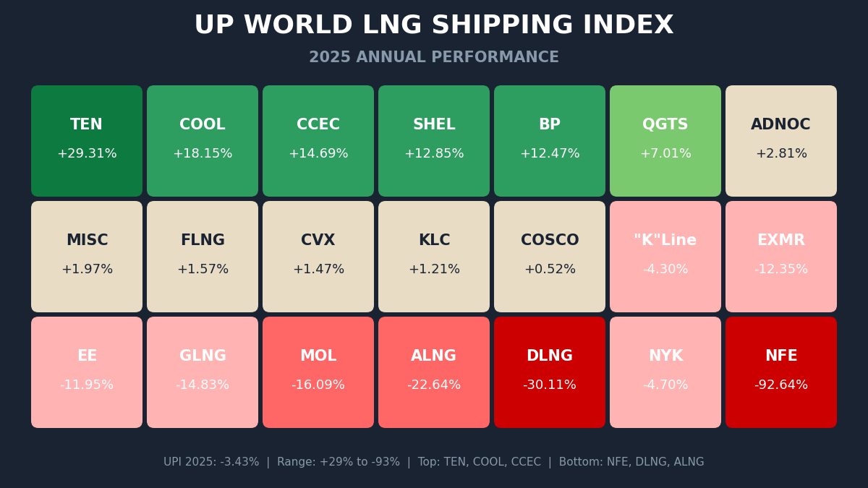Select the dark red NFE tile
The height and width of the screenshot is (488, 868).
tap(781, 372)
